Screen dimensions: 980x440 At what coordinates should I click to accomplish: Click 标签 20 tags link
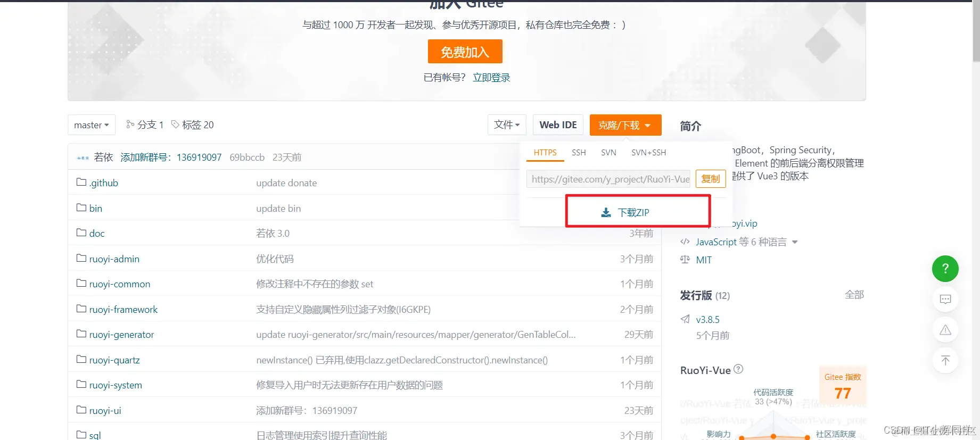click(x=197, y=124)
